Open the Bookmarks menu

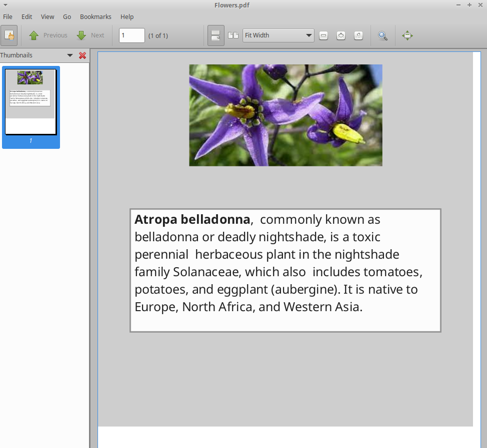click(95, 16)
